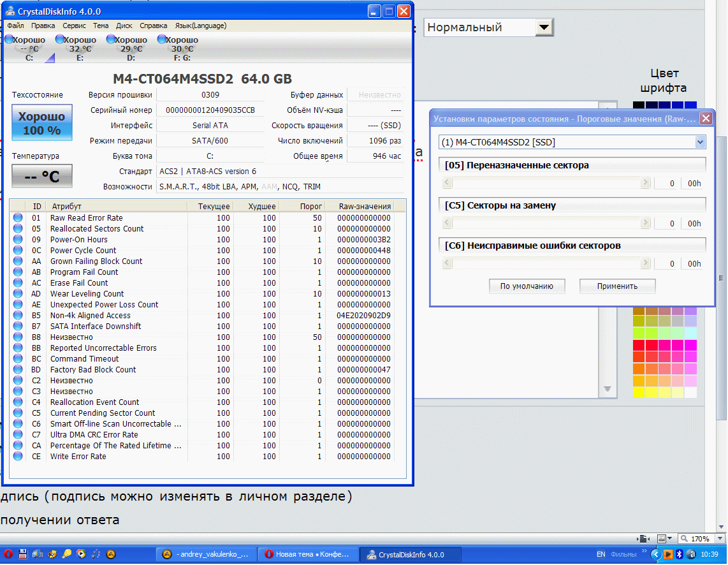The height and width of the screenshot is (565, 728).
Task: Click the temperature display button
Action: 42,177
